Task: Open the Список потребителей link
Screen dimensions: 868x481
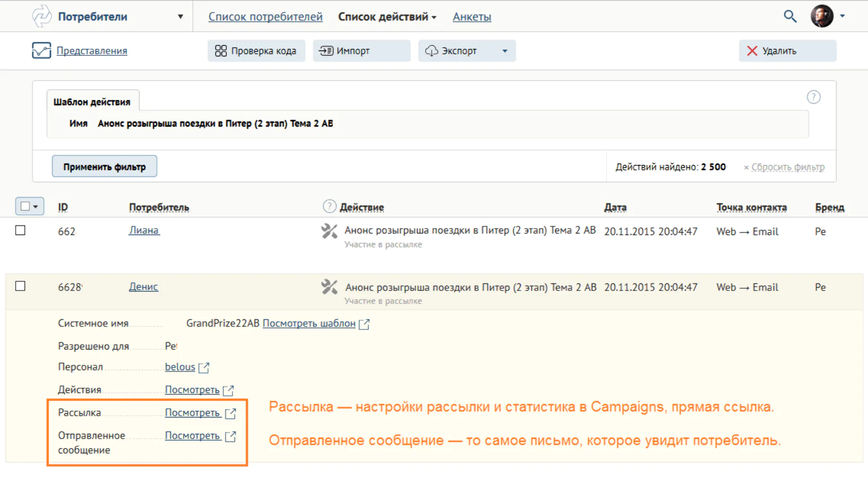Action: click(265, 17)
